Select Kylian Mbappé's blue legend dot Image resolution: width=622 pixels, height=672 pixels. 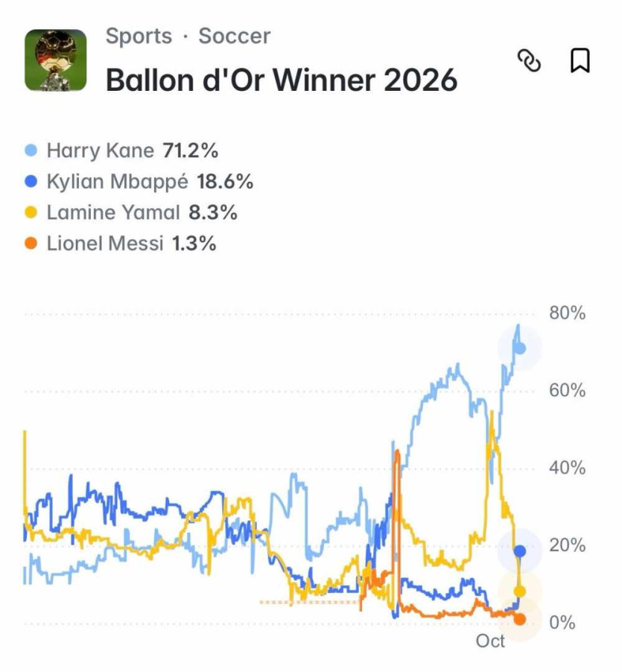31,181
